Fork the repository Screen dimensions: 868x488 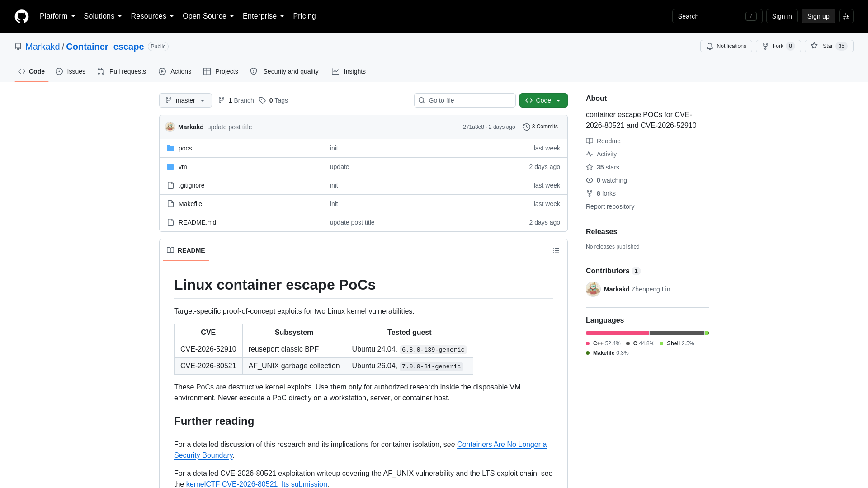[x=778, y=46]
